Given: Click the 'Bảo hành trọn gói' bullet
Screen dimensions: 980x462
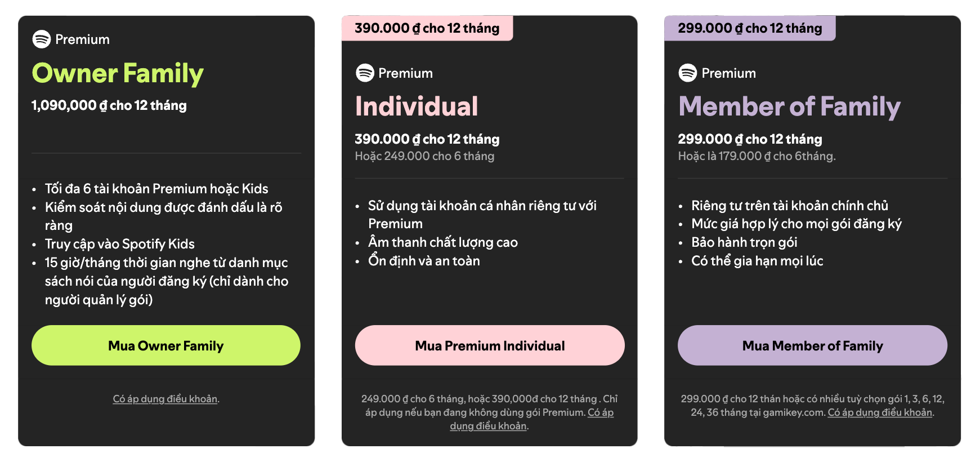Looking at the screenshot, I should point(744,242).
